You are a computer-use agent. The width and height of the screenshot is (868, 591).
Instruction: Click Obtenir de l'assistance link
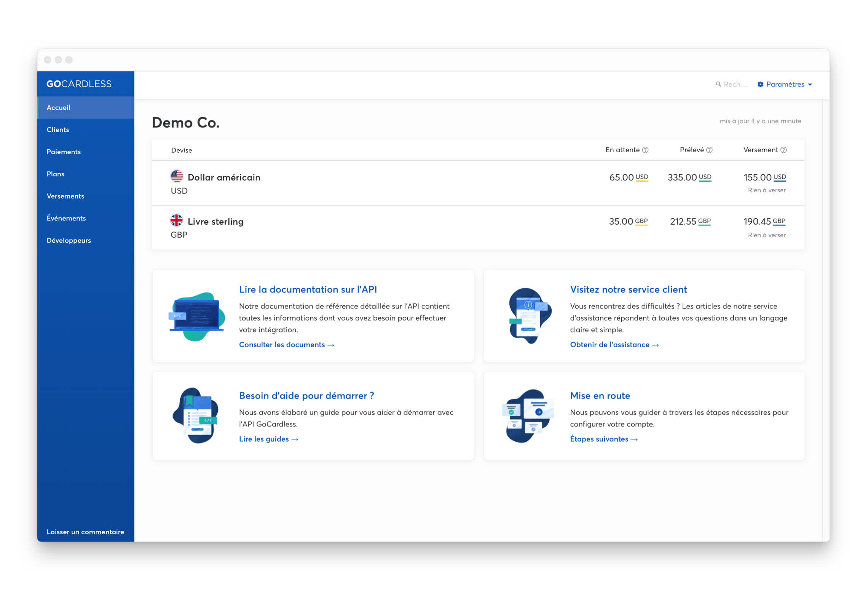click(x=614, y=345)
